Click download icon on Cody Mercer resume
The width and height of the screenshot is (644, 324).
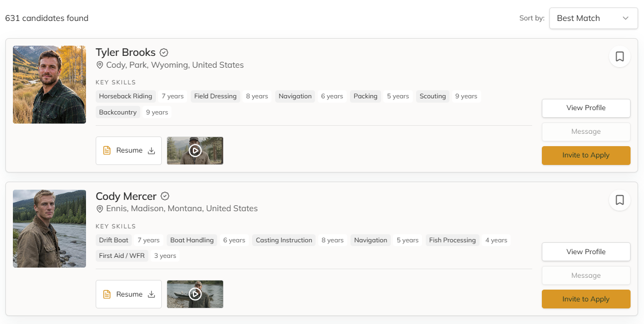[x=151, y=294]
